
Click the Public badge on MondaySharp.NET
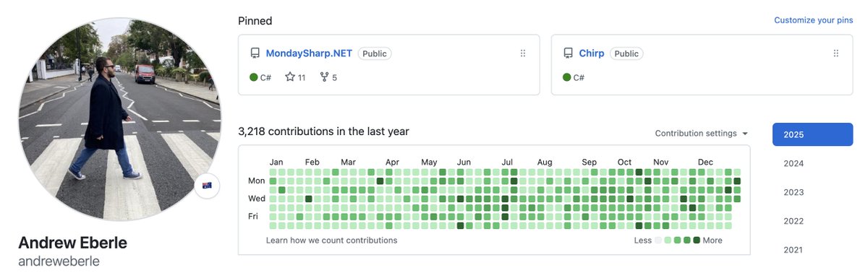point(375,53)
